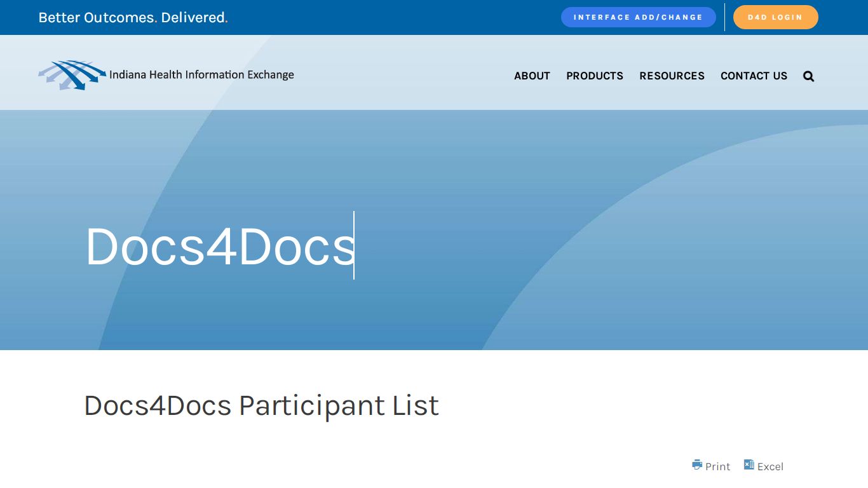Screen dimensions: 868x488
Task: Click the Indiana Health Information Exchange logo
Action: 166,75
